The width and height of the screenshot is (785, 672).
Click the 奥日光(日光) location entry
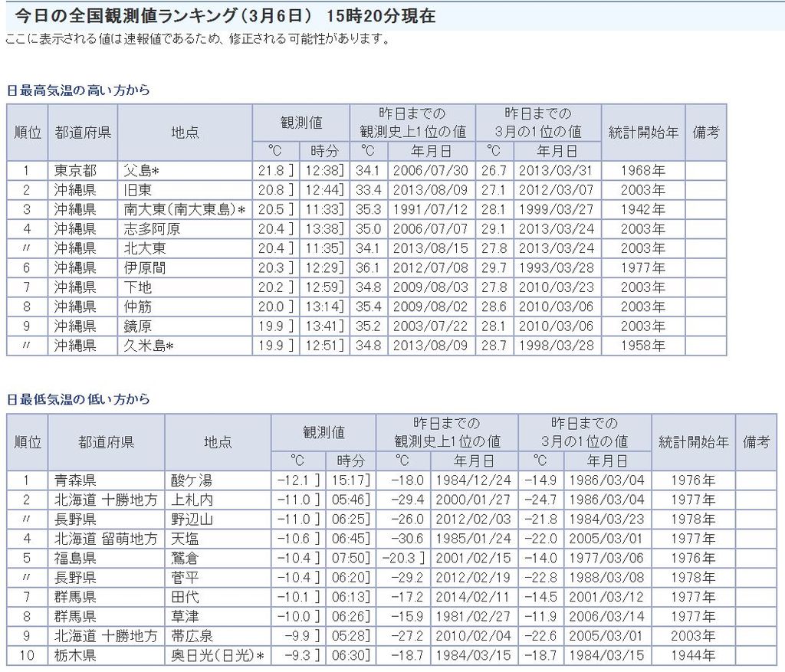[x=218, y=655]
